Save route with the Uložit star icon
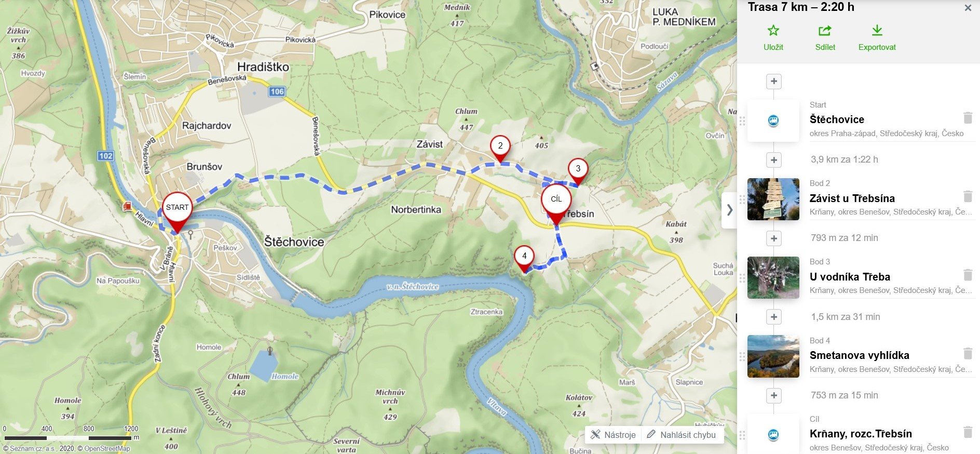 773,38
